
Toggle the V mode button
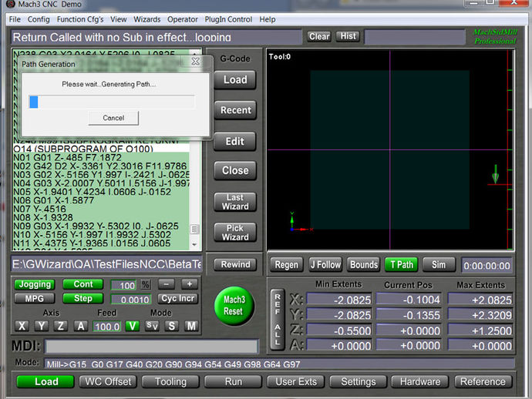(133, 326)
